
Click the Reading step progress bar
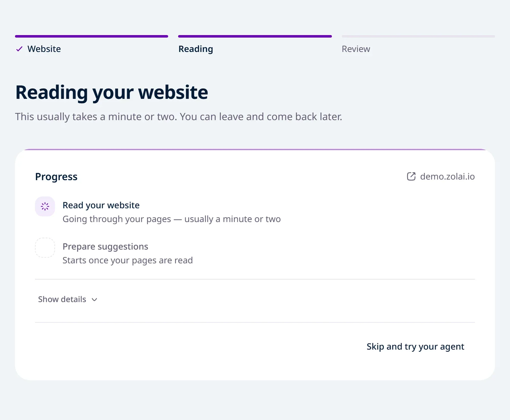[x=255, y=36]
